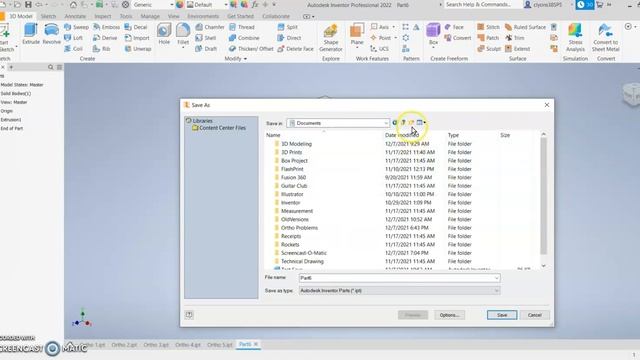The height and width of the screenshot is (360, 640).
Task: Select the Loft tool
Action: (x=73, y=38)
